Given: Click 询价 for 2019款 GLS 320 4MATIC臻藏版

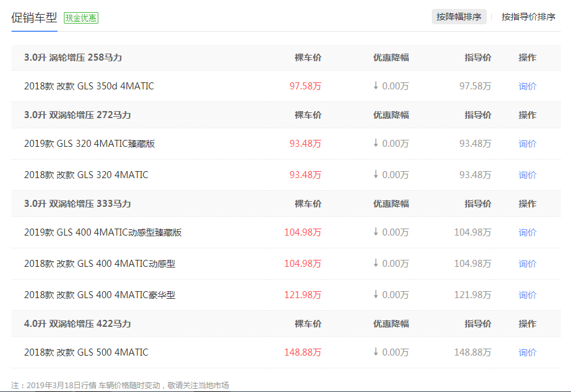Looking at the screenshot, I should tap(528, 144).
